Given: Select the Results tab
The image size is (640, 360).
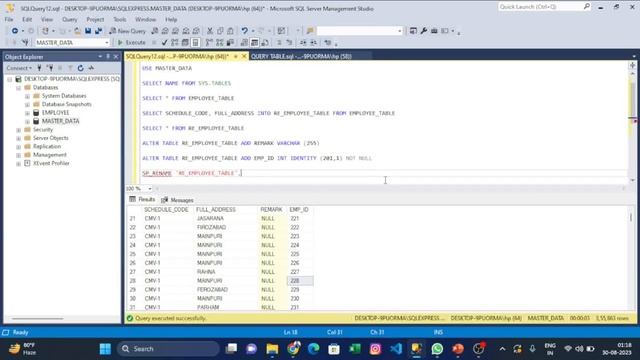Looking at the screenshot, I should pyautogui.click(x=142, y=200).
